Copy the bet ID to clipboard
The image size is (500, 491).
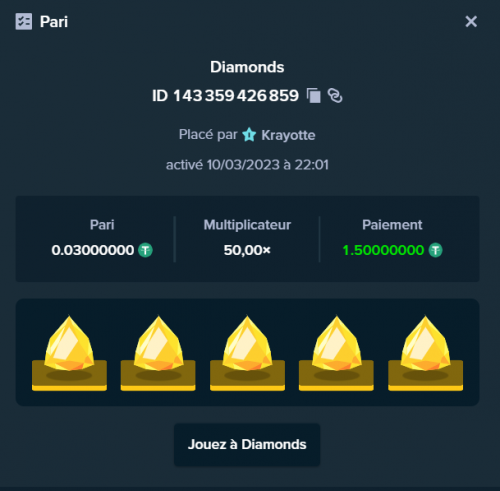pyautogui.click(x=314, y=96)
